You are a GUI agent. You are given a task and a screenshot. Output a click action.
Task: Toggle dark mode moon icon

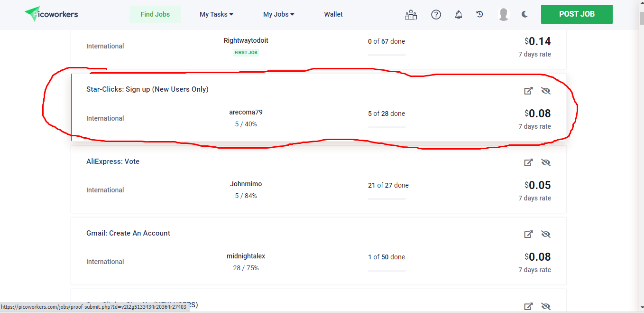click(x=524, y=14)
